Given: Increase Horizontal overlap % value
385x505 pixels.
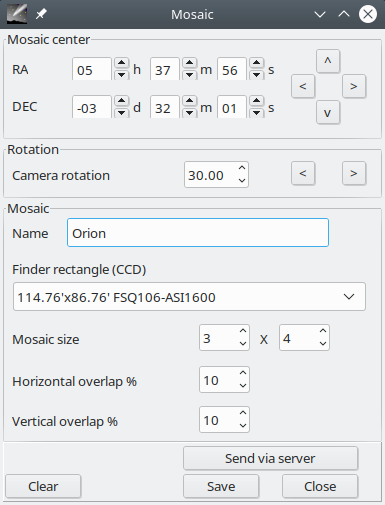Looking at the screenshot, I should [x=243, y=373].
